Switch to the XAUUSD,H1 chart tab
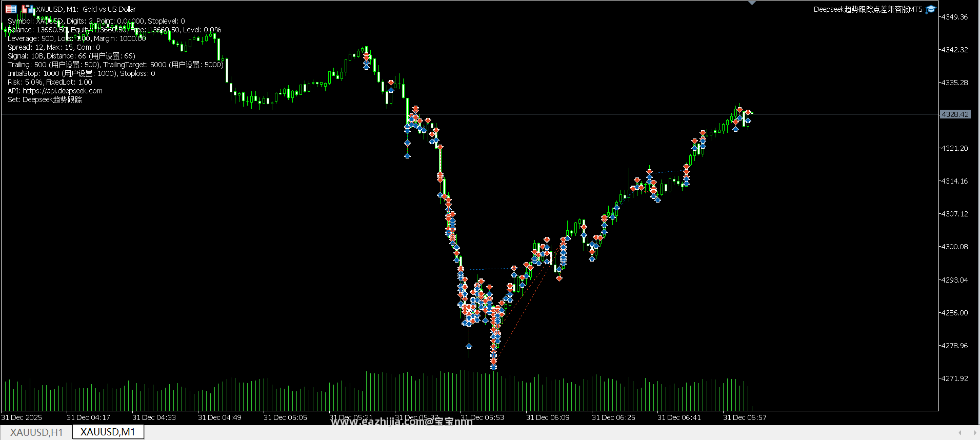The height and width of the screenshot is (440, 980). [36, 432]
